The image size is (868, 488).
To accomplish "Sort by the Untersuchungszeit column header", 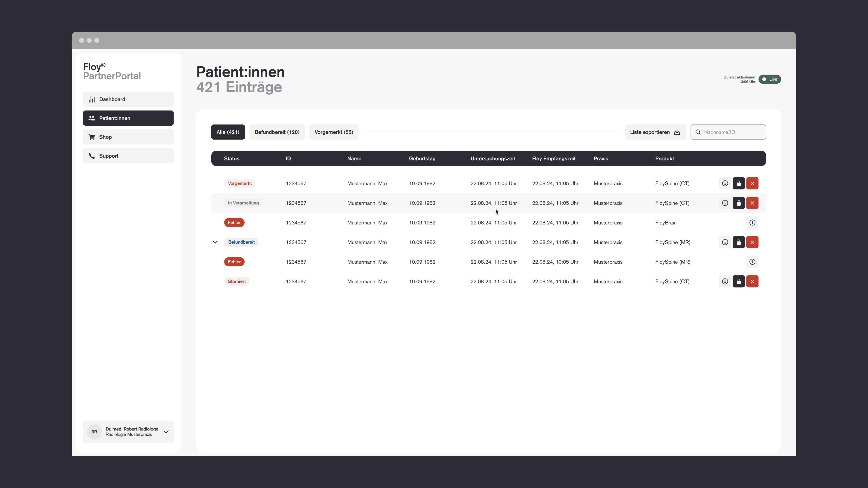I will [x=493, y=158].
